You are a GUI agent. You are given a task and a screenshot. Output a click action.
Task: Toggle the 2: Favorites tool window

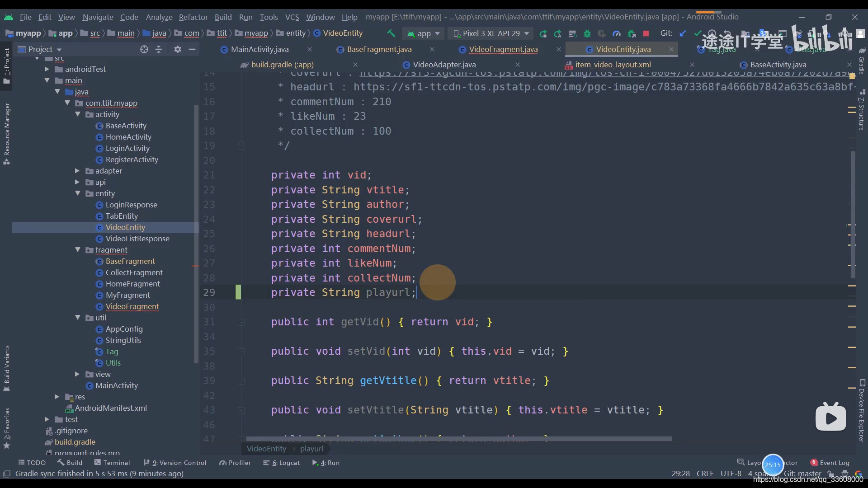click(x=7, y=428)
